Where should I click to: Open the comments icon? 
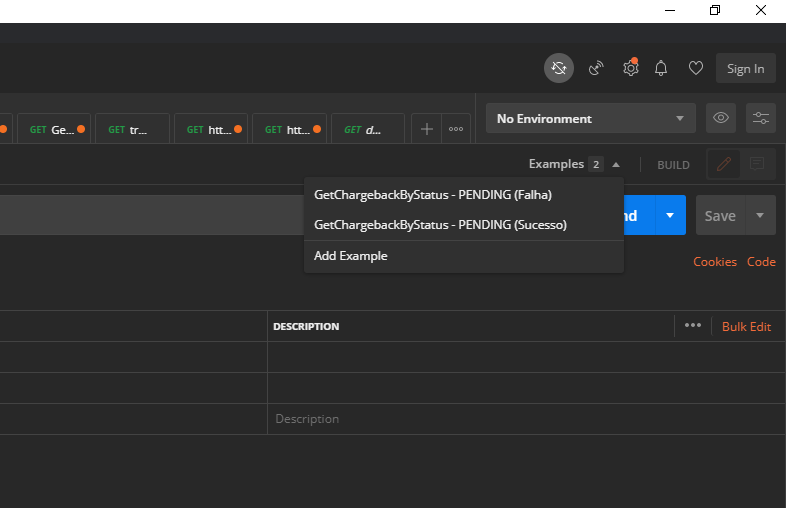(x=756, y=164)
